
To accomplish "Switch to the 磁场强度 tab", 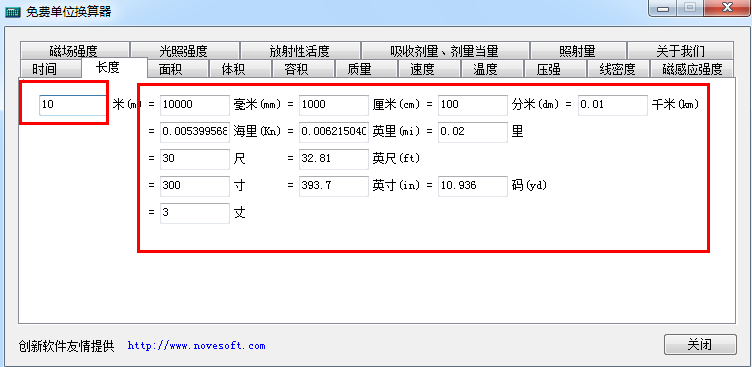I will click(x=75, y=50).
